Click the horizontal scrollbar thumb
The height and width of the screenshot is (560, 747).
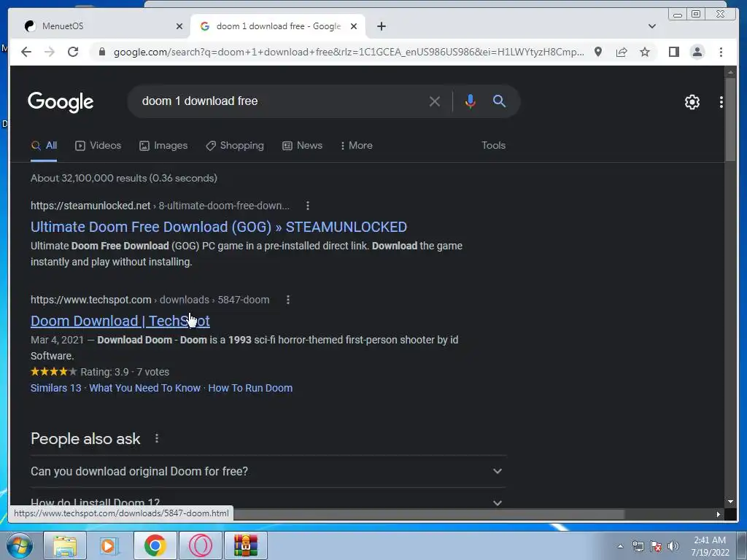(x=429, y=514)
